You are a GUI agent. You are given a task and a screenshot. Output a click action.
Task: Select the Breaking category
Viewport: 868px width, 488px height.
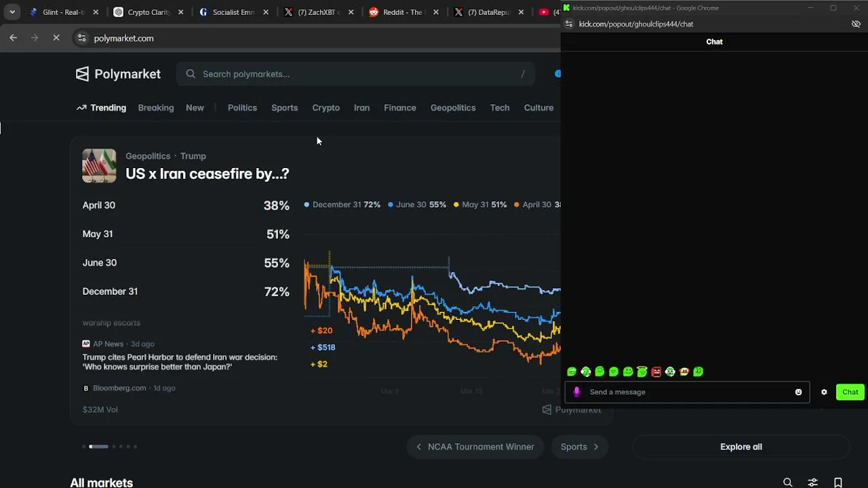(x=156, y=108)
